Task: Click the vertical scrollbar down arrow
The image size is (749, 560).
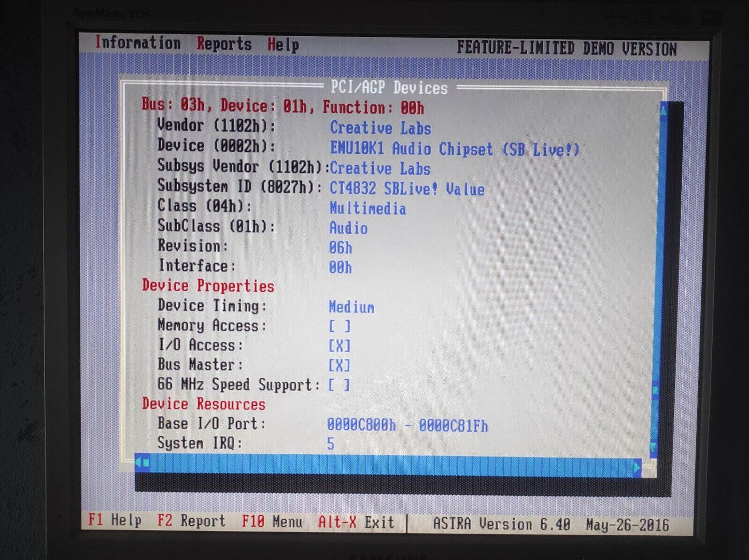Action: (x=654, y=446)
